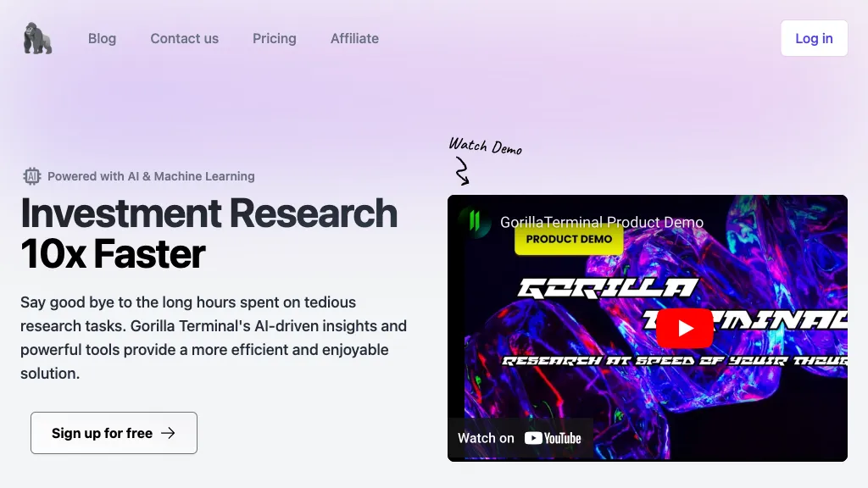Screen dimensions: 868x488
Task: Open the Blog page from the navigation
Action: click(x=102, y=39)
